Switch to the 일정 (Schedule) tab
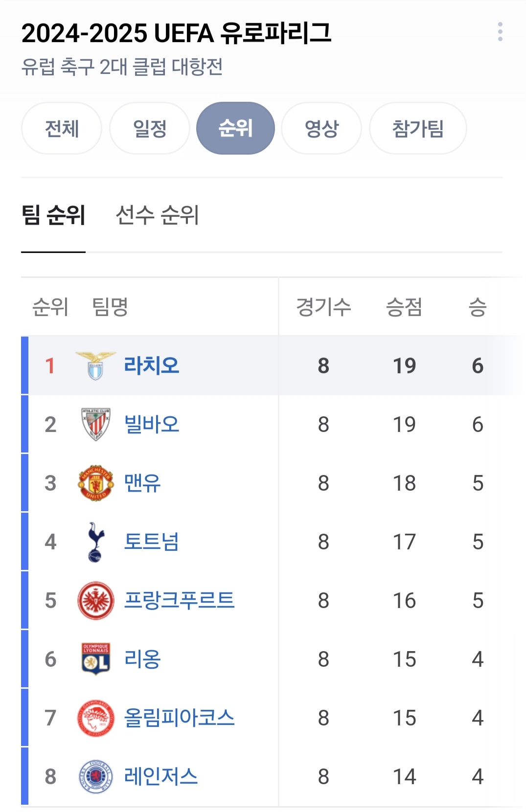The height and width of the screenshot is (812, 526). point(150,128)
